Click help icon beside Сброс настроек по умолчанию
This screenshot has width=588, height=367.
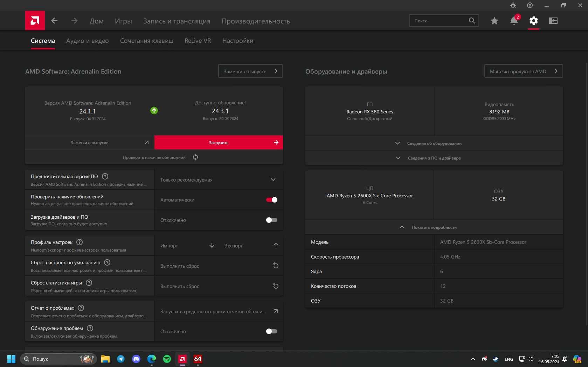pos(107,262)
